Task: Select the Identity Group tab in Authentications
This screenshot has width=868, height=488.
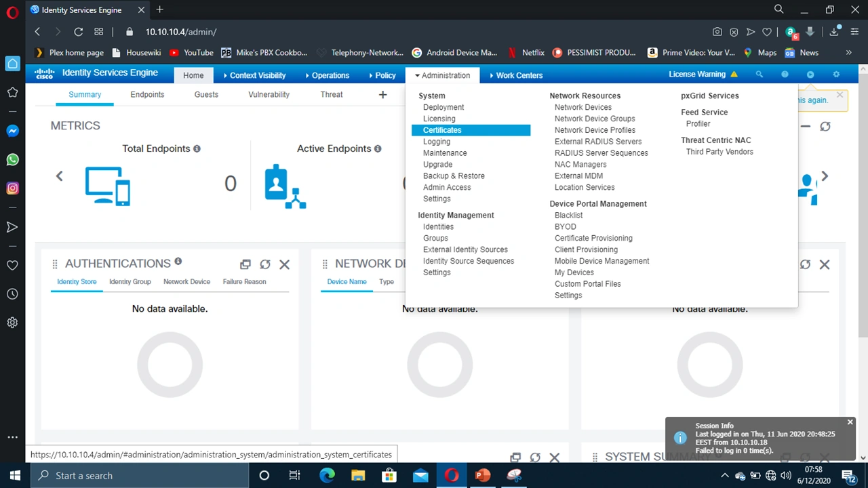Action: [x=130, y=281]
